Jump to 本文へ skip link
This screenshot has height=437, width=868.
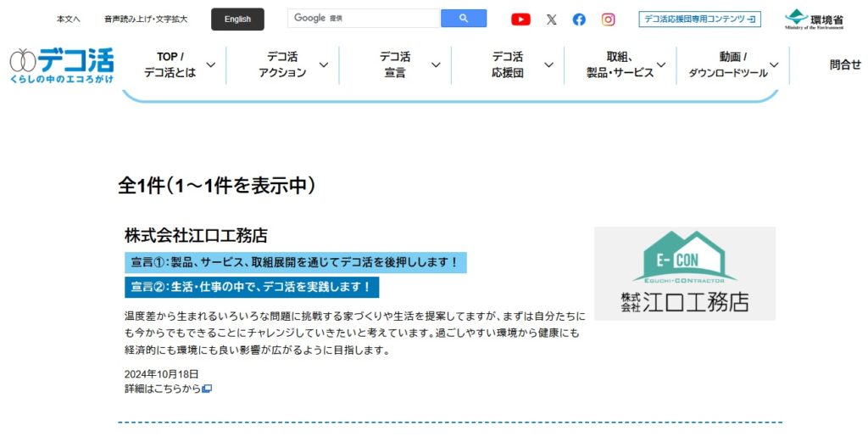coord(69,19)
